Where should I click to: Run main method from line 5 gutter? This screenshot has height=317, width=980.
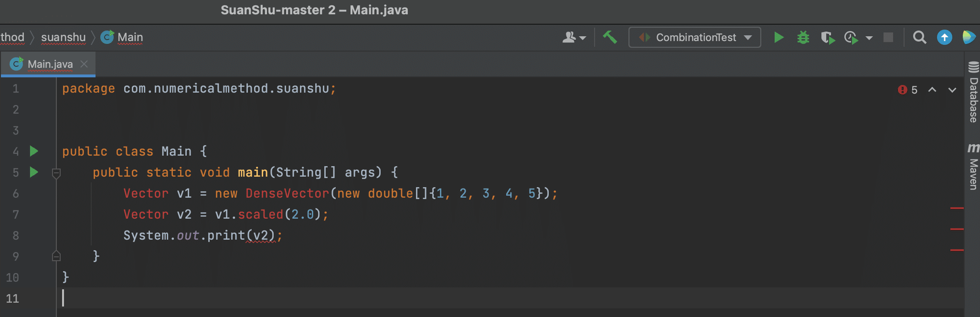34,172
